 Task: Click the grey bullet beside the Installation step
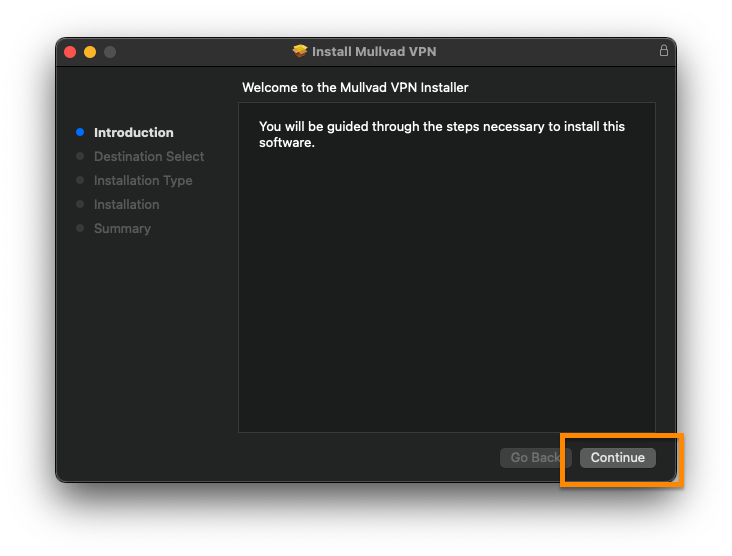[x=80, y=204]
